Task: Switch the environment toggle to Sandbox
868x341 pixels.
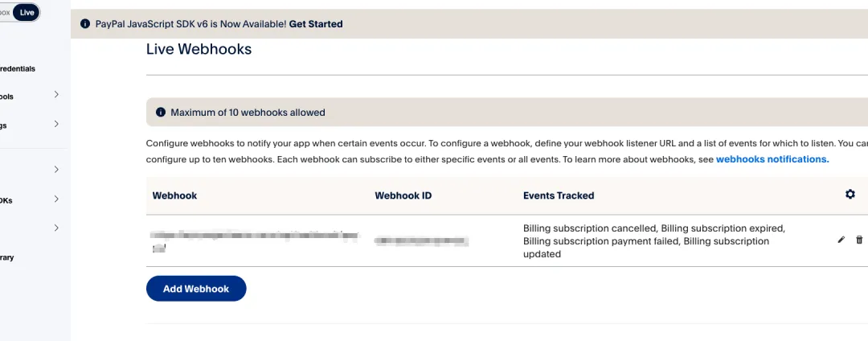Action: [x=5, y=12]
